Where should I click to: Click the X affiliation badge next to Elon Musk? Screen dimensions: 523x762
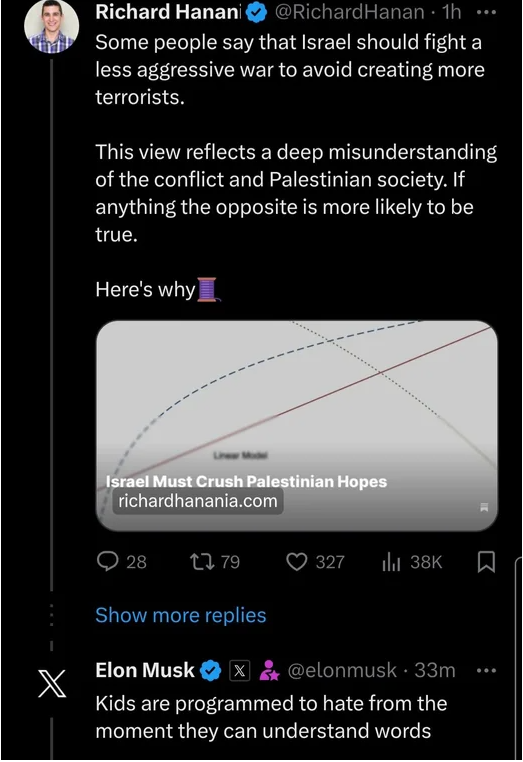pos(239,671)
